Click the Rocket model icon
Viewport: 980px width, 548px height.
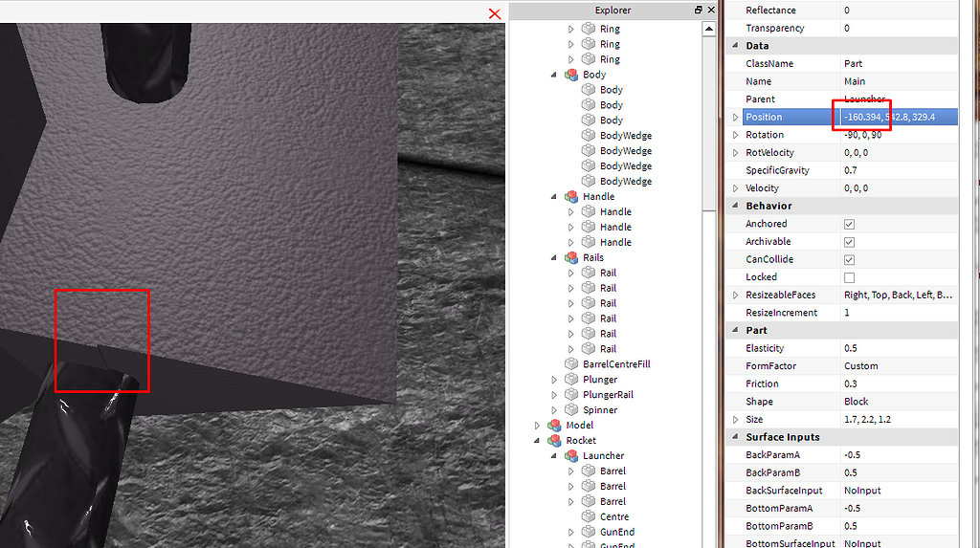click(554, 441)
